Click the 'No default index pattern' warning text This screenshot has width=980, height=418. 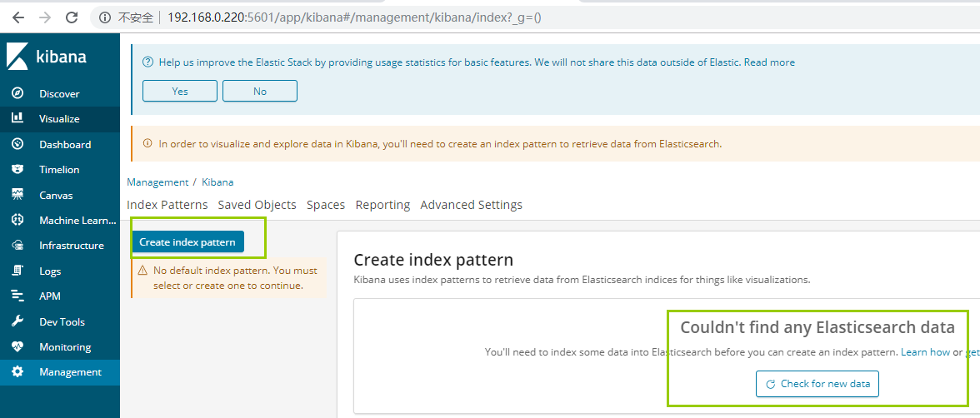pos(235,278)
